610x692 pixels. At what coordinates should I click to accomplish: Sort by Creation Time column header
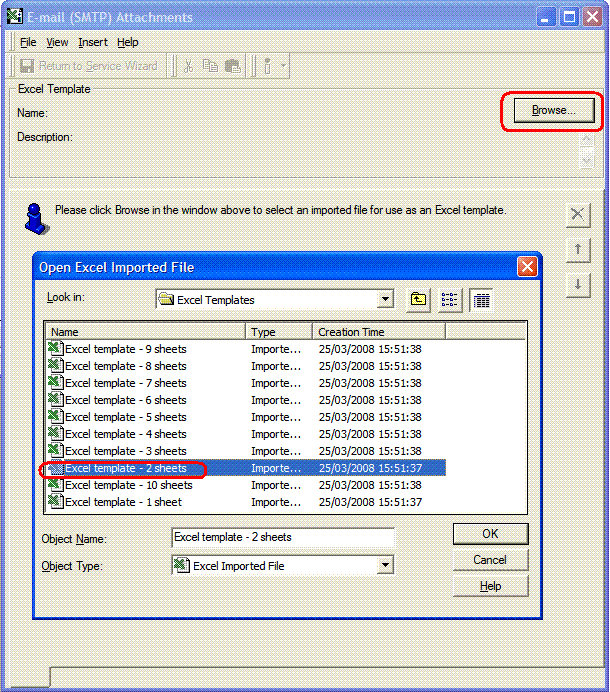tap(379, 332)
